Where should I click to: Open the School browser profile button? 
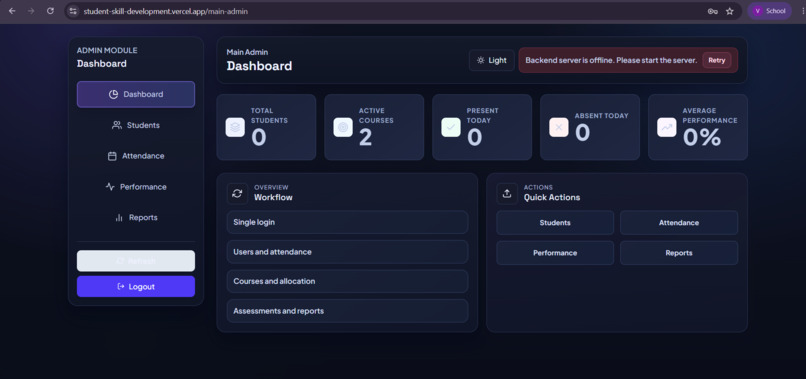769,11
